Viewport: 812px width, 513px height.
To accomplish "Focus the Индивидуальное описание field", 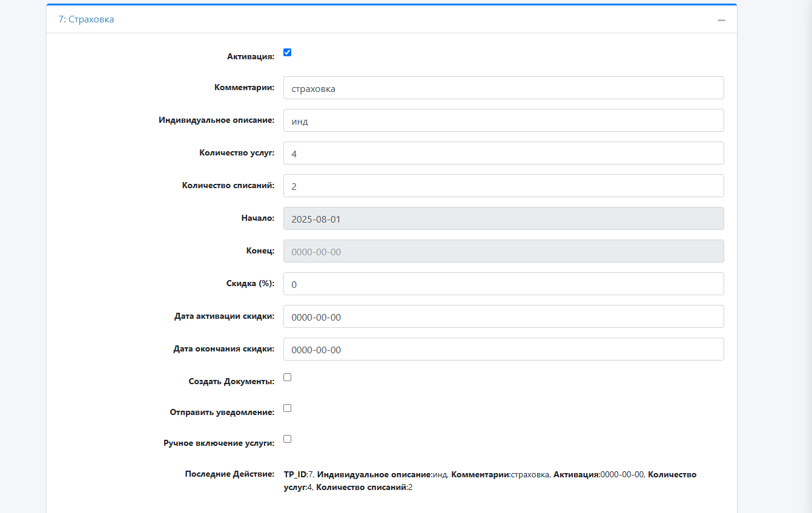I will coord(504,120).
